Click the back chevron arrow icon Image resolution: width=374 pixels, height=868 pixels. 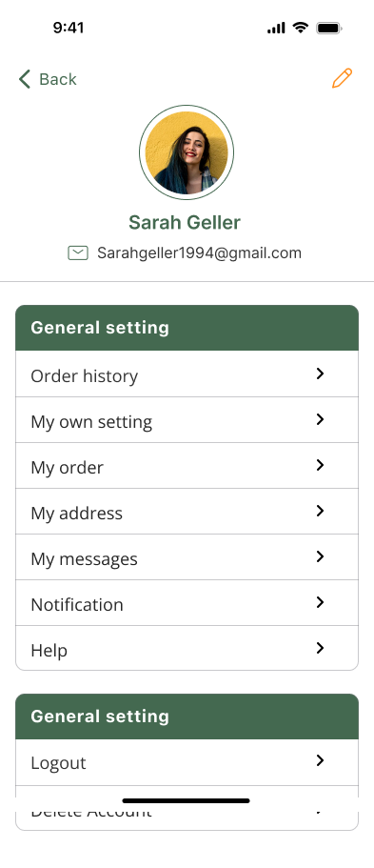25,79
